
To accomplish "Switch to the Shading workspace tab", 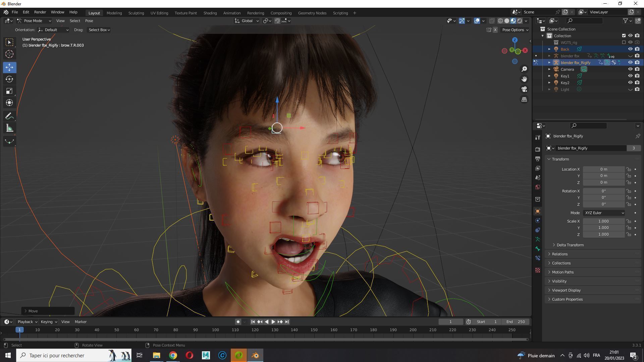I will pyautogui.click(x=210, y=13).
